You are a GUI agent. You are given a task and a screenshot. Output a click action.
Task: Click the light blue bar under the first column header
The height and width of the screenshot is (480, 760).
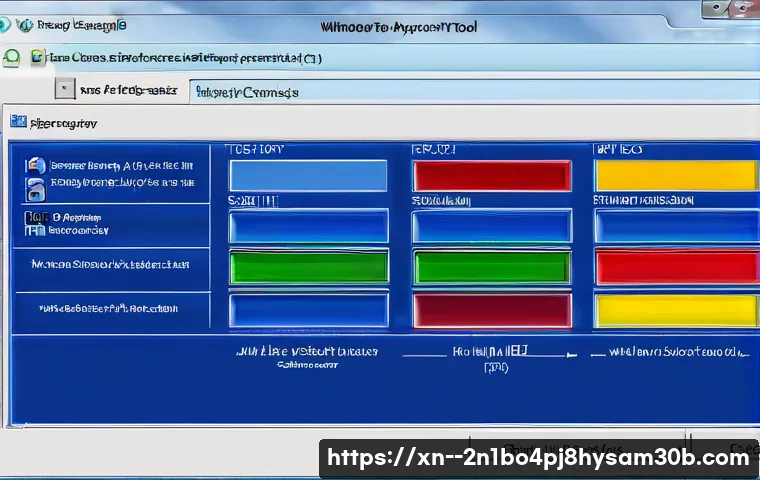coord(308,176)
